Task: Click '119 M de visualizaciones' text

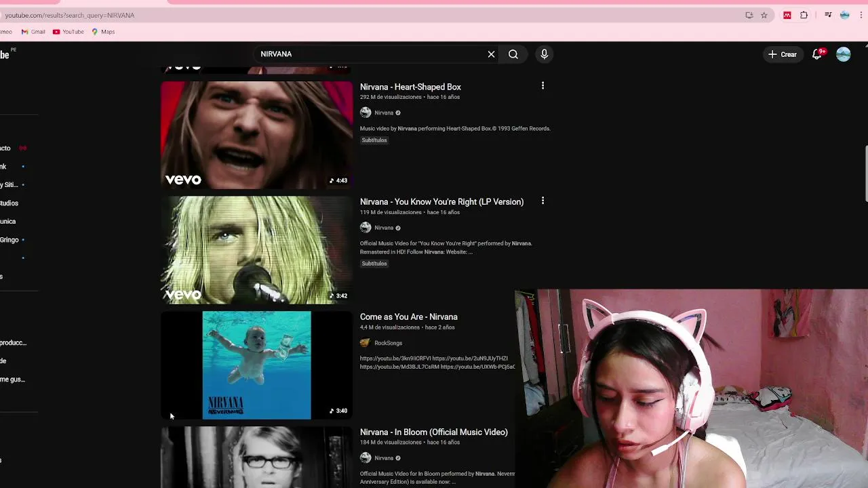Action: click(x=391, y=212)
